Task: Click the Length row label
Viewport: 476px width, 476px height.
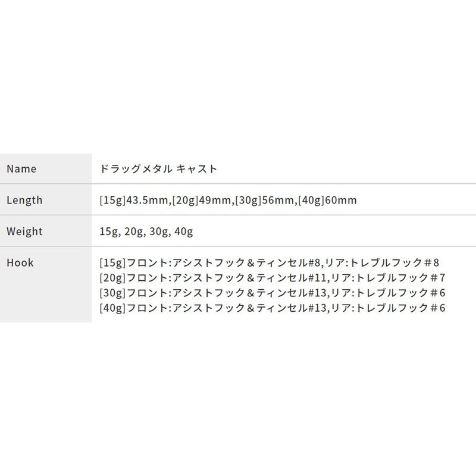Action: [x=24, y=200]
